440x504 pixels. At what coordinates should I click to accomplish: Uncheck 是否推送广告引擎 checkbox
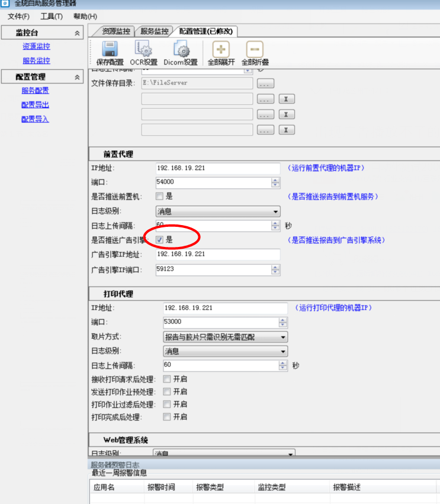(159, 240)
